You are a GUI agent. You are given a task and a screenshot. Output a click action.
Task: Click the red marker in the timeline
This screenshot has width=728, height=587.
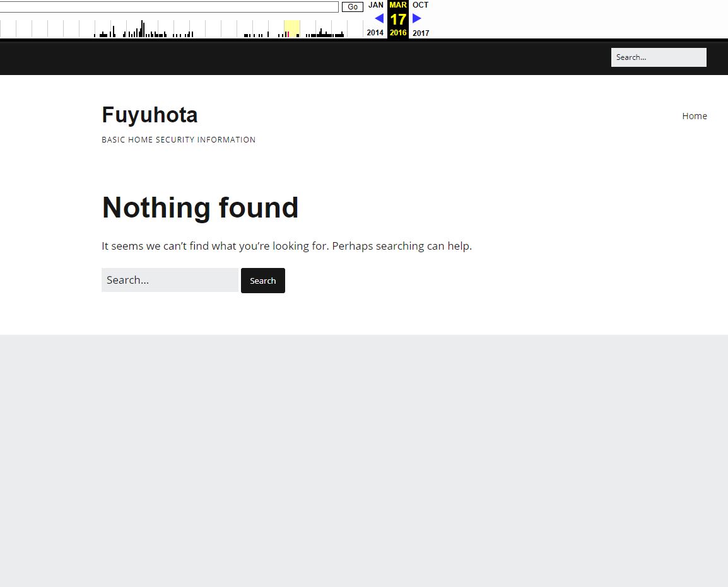[x=288, y=34]
